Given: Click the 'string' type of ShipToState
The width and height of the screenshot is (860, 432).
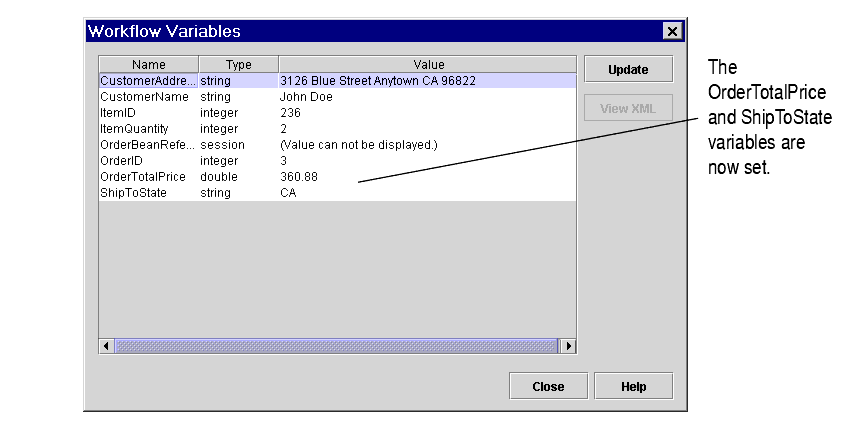Looking at the screenshot, I should 216,192.
